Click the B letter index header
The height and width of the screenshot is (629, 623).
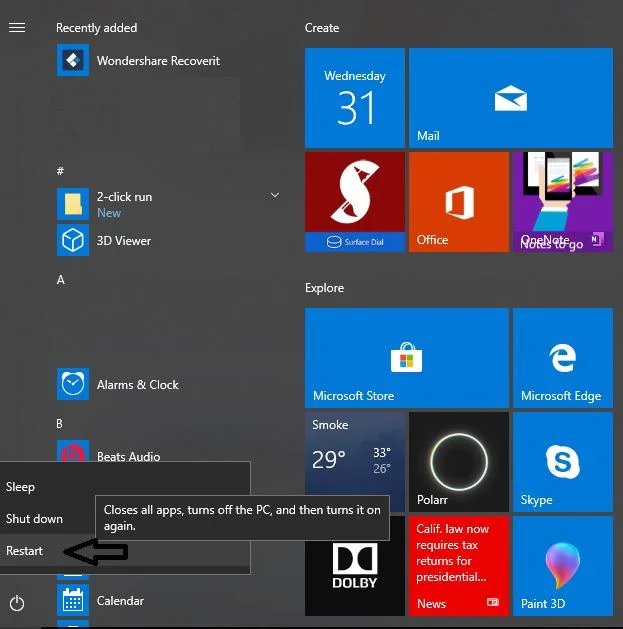(x=59, y=424)
